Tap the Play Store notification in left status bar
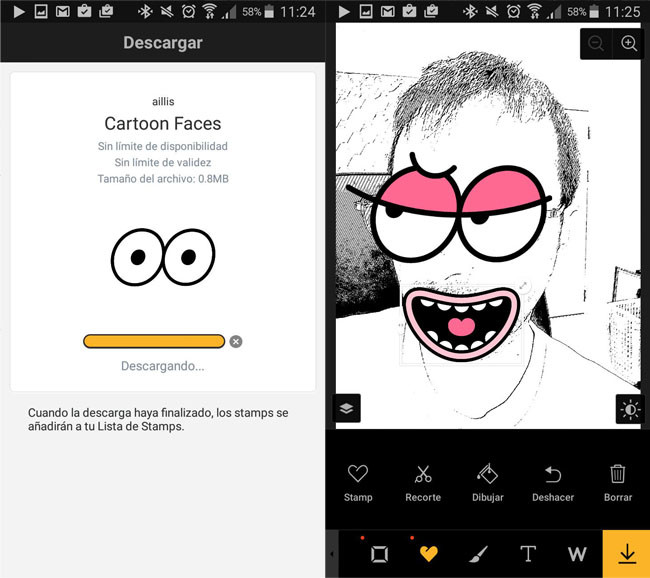 coord(18,12)
